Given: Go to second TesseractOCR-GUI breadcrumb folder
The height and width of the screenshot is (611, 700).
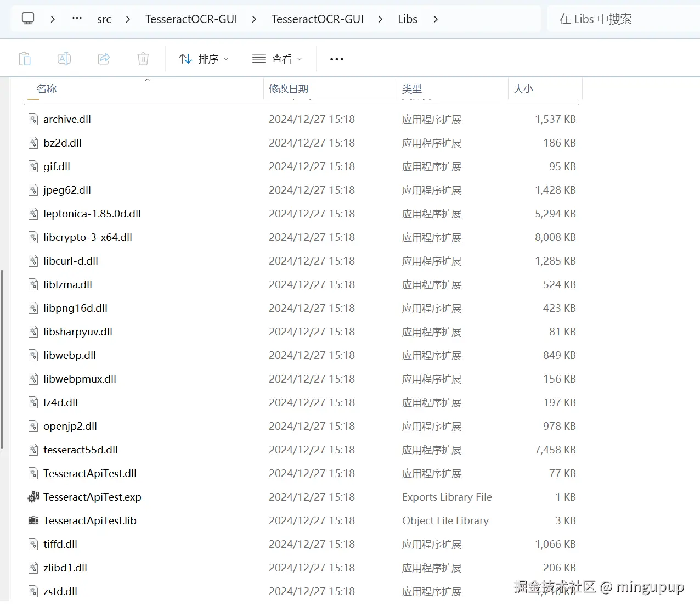Looking at the screenshot, I should click(318, 19).
